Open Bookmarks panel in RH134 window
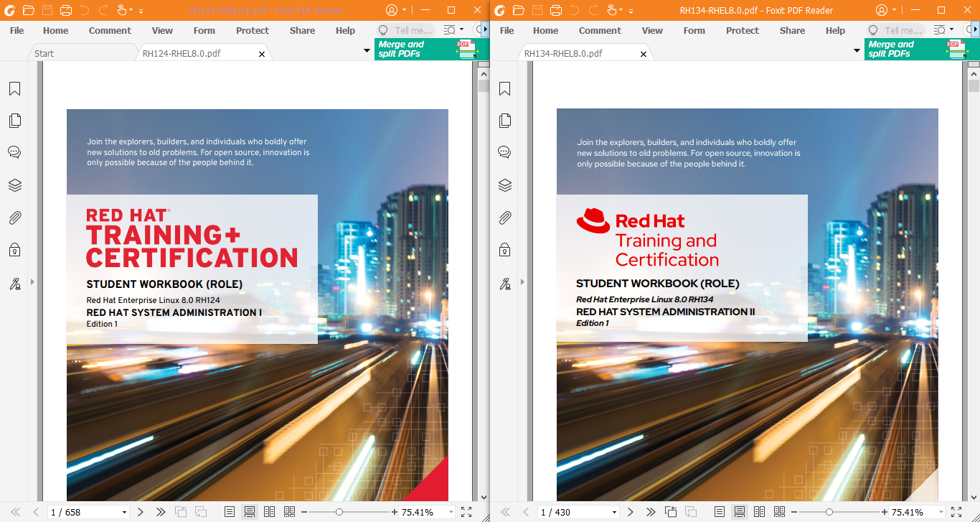This screenshot has height=522, width=980. click(504, 88)
